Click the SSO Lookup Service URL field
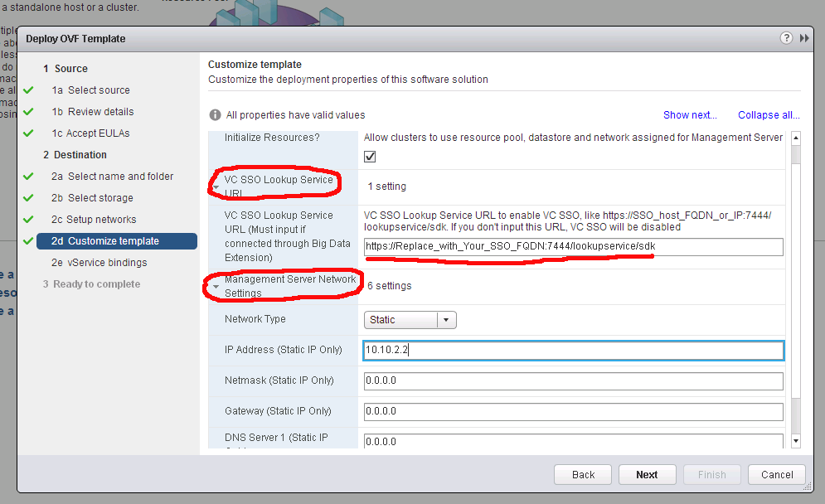Screen dimensions: 825x504 click(x=573, y=247)
